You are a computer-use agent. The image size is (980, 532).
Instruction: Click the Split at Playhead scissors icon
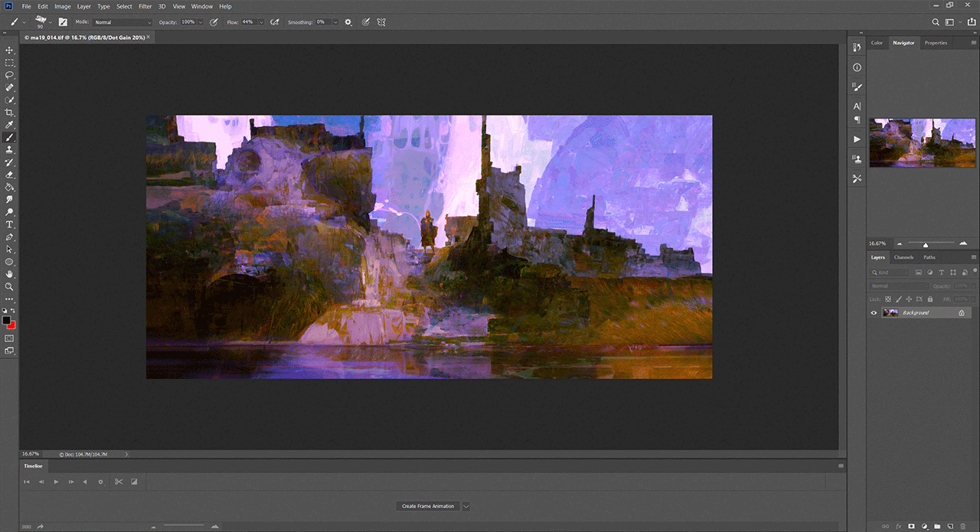click(x=118, y=481)
